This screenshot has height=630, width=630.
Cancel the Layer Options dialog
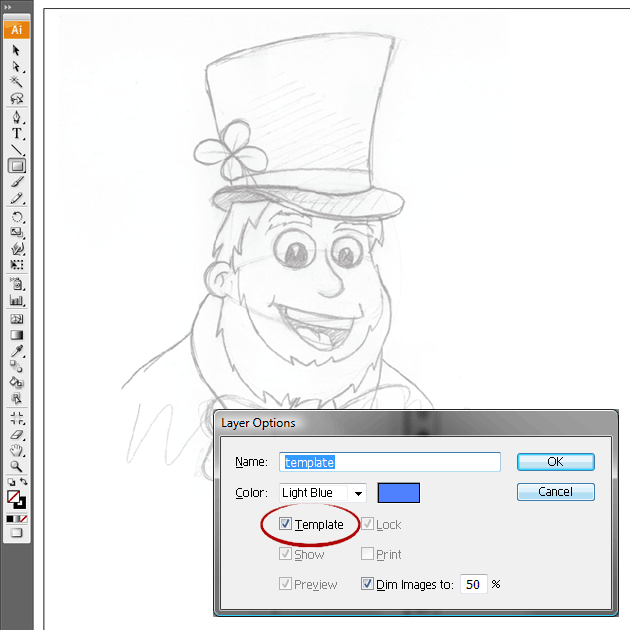pos(556,492)
